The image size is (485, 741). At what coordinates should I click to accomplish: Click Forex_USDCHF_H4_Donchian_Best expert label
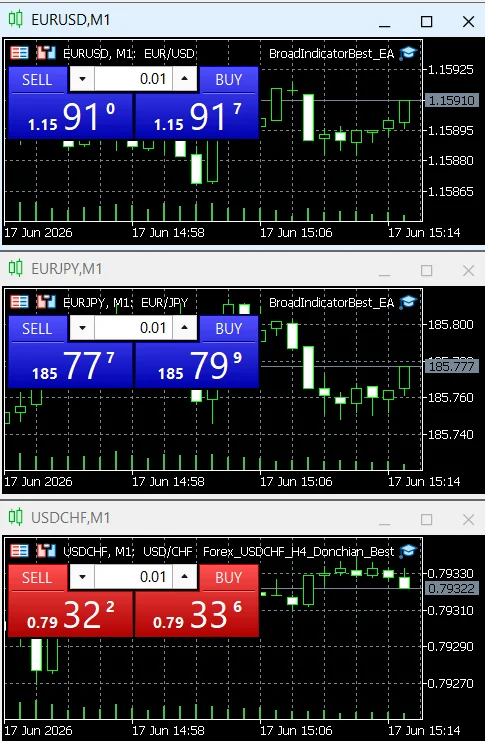coord(298,551)
